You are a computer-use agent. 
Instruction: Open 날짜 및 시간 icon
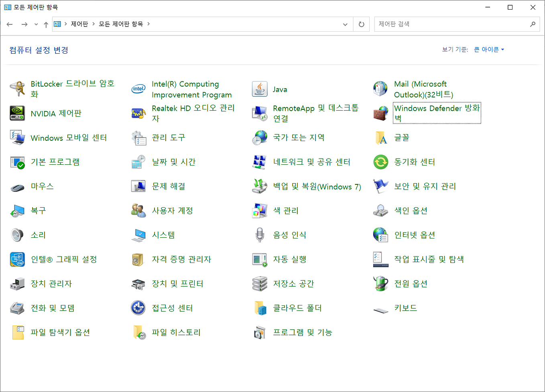(x=138, y=162)
